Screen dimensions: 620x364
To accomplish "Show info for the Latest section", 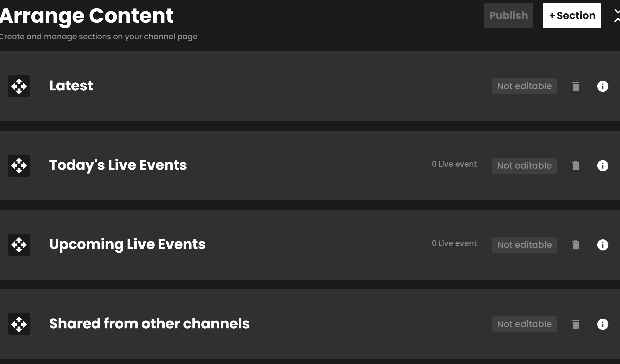I will point(603,86).
